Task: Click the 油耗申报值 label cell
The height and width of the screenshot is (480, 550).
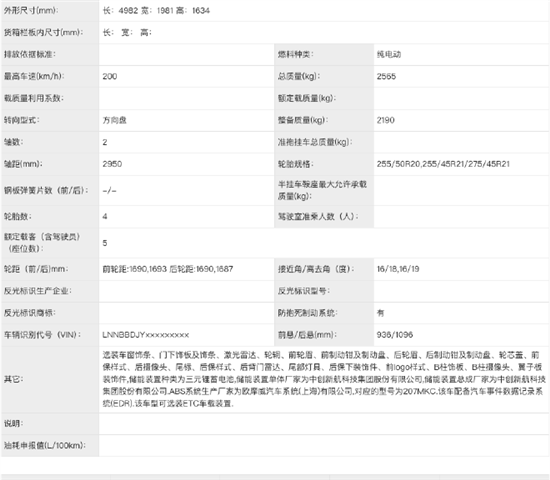Action: click(50, 445)
